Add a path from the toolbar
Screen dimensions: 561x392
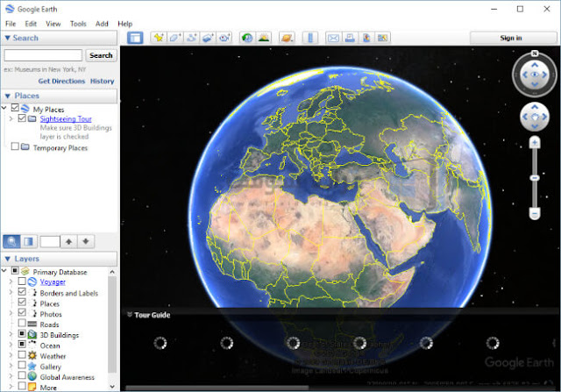tap(191, 38)
